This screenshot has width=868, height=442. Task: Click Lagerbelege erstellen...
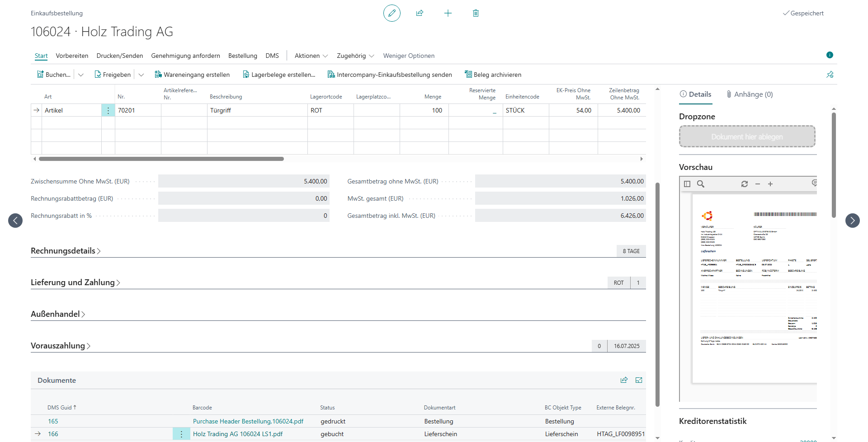point(279,75)
